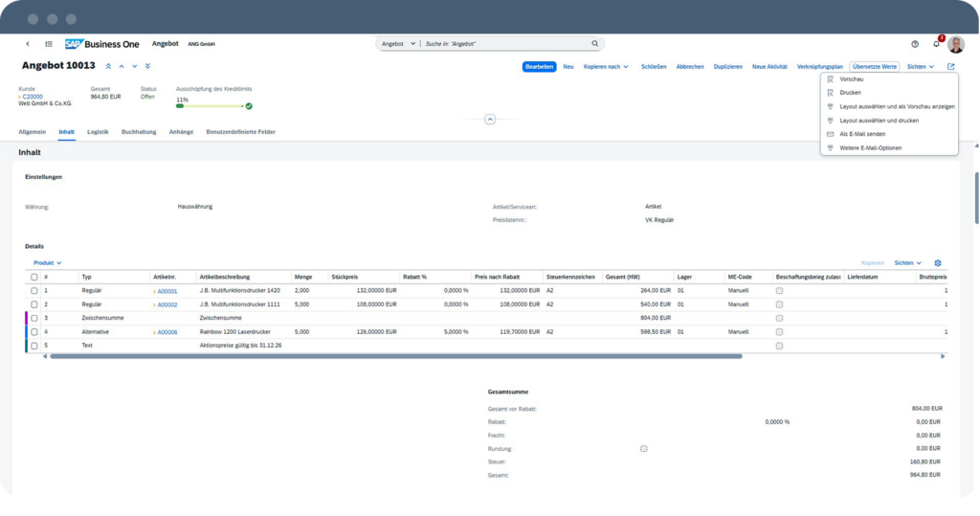Click the Drucken print icon
This screenshot has width=980, height=516.
830,93
